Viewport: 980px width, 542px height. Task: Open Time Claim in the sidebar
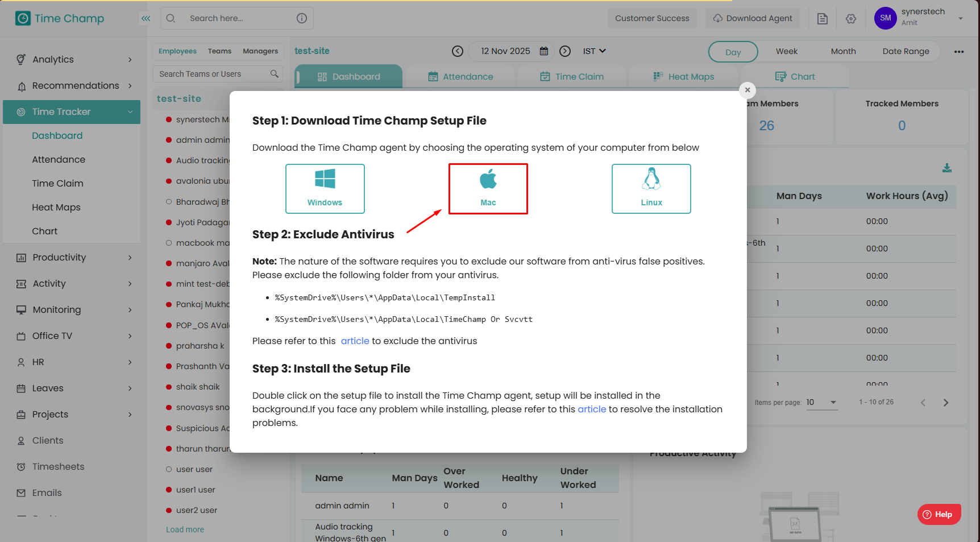click(57, 183)
